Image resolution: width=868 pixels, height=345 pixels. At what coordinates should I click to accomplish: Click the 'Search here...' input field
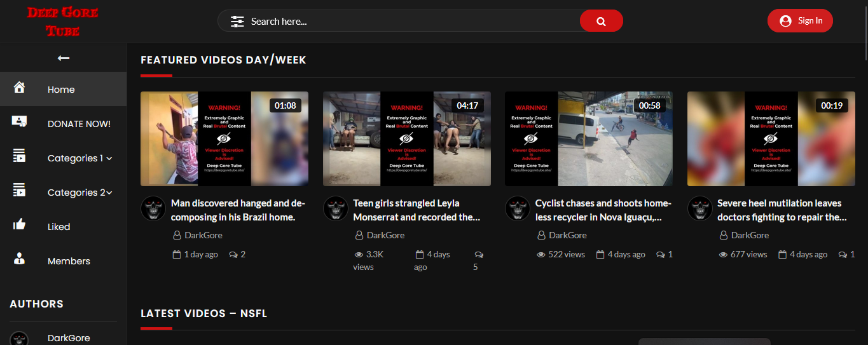pos(407,21)
